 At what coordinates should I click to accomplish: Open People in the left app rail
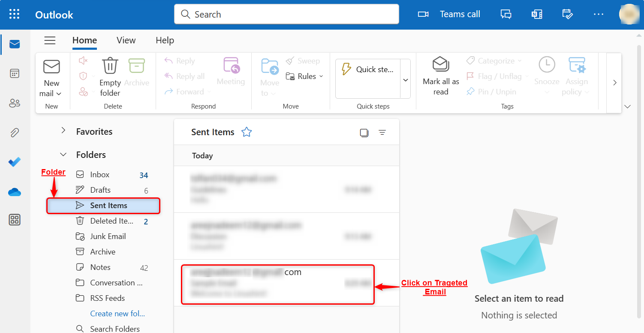point(15,103)
